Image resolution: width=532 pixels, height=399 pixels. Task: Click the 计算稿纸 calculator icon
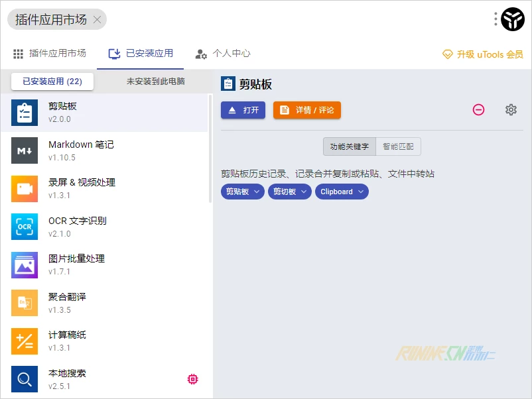tap(25, 341)
